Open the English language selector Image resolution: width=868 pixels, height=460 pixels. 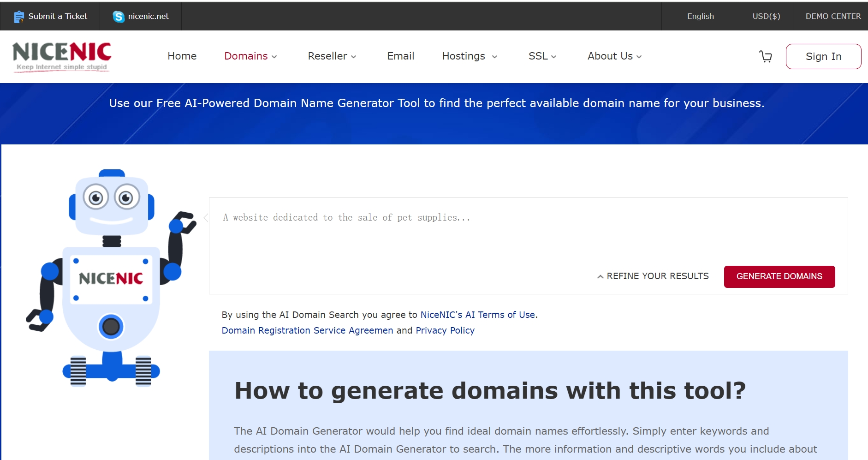point(700,16)
